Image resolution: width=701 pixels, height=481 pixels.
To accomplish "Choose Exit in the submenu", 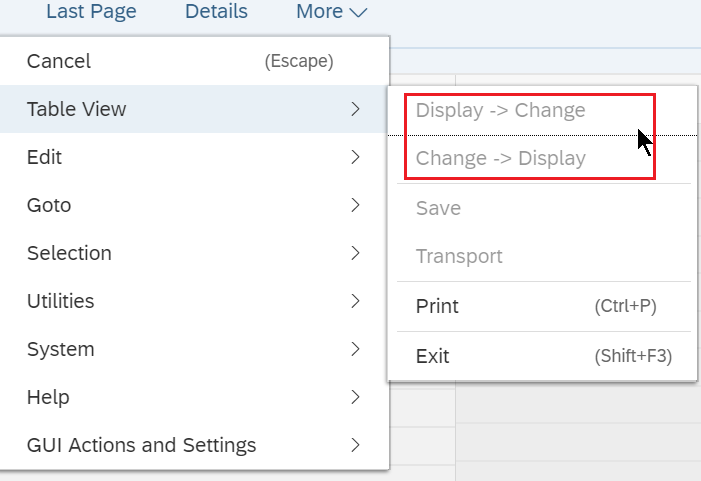I will tap(542, 356).
